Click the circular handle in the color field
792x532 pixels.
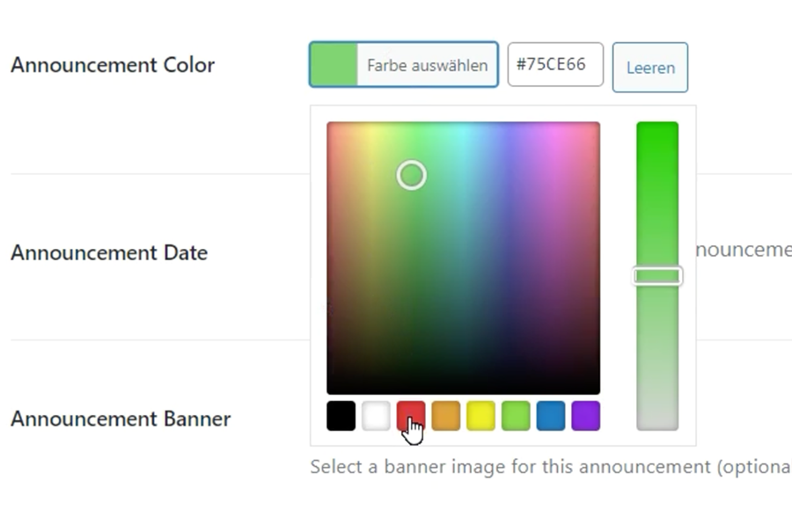tap(411, 175)
